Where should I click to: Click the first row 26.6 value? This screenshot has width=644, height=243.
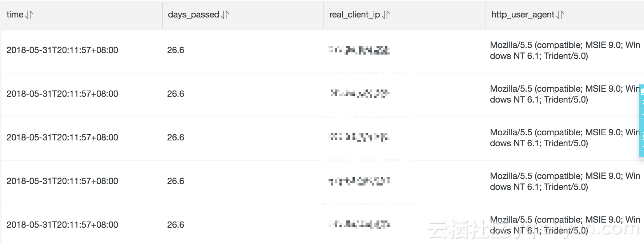[176, 50]
